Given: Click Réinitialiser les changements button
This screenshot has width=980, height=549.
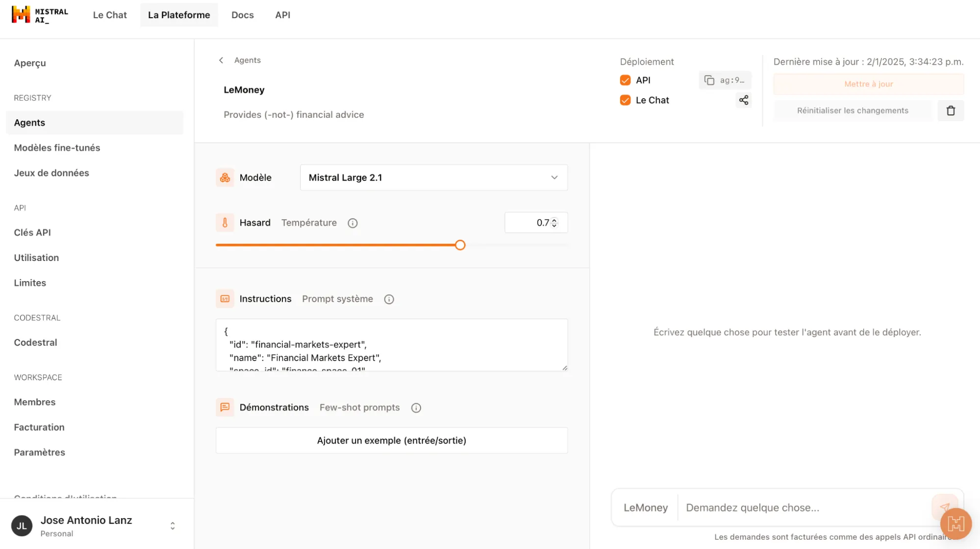Looking at the screenshot, I should click(x=852, y=110).
